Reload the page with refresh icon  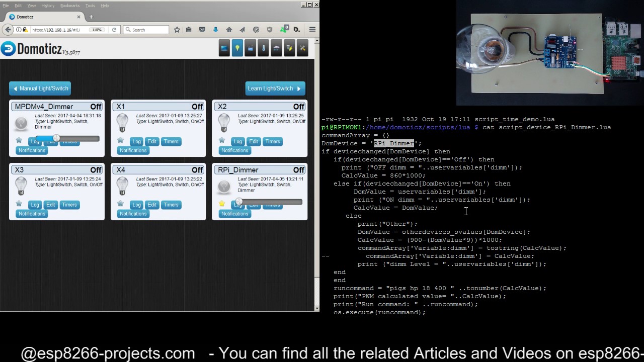click(114, 30)
